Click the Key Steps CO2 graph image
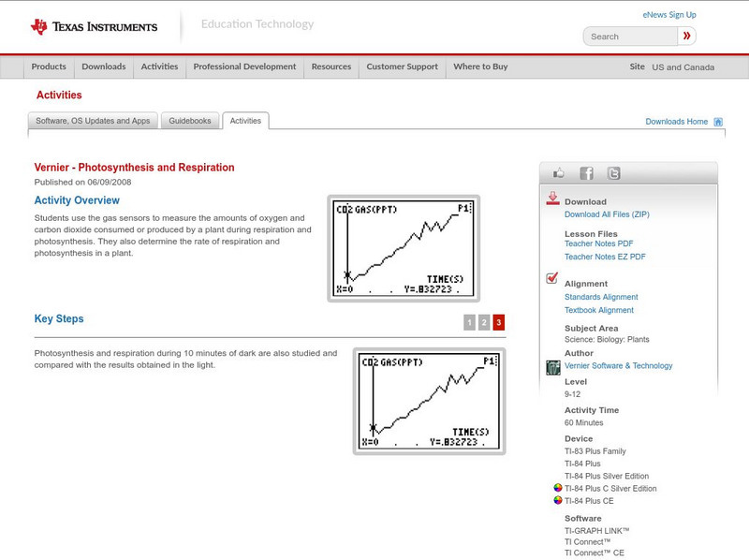The height and width of the screenshot is (560, 749). pyautogui.click(x=430, y=402)
